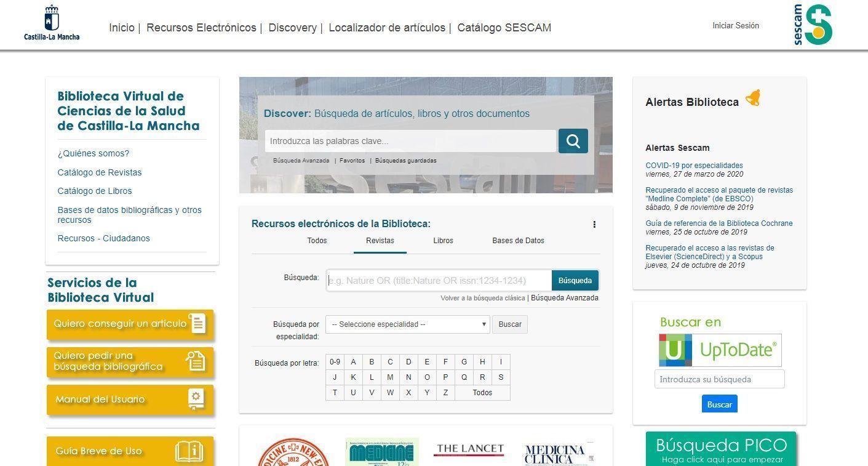Open the Búsquedas guardadas link

tap(406, 161)
